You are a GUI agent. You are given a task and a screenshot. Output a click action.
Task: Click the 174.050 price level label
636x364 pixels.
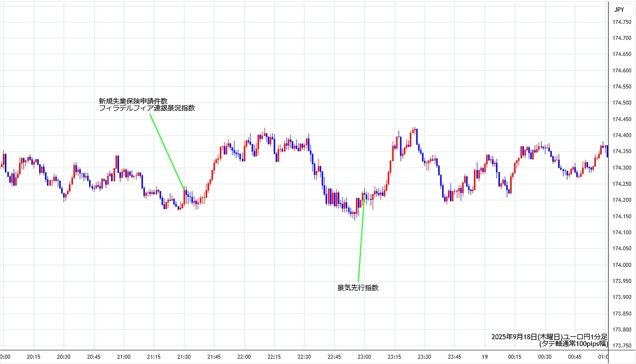622,248
